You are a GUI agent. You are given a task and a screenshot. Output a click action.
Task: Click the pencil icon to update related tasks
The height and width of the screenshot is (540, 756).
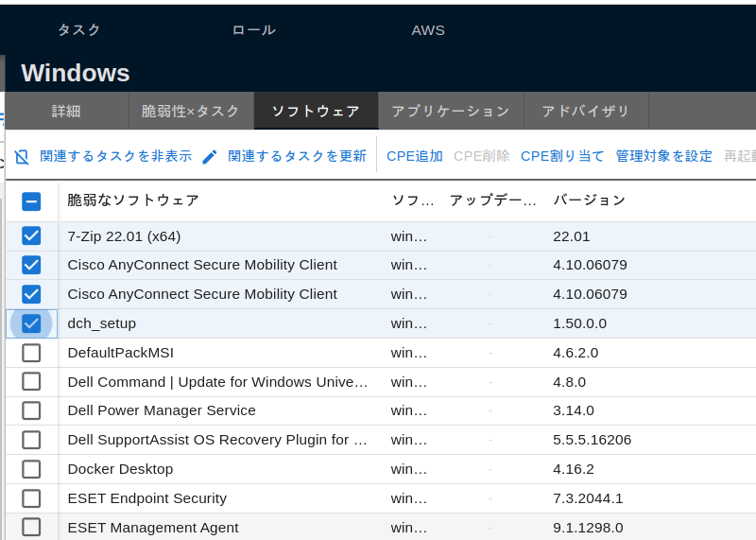click(x=210, y=157)
